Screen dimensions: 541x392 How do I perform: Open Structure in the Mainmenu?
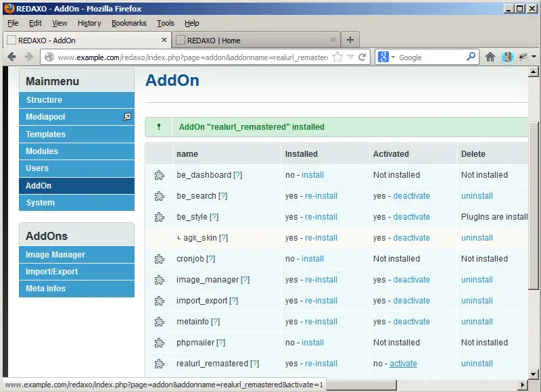click(x=76, y=100)
